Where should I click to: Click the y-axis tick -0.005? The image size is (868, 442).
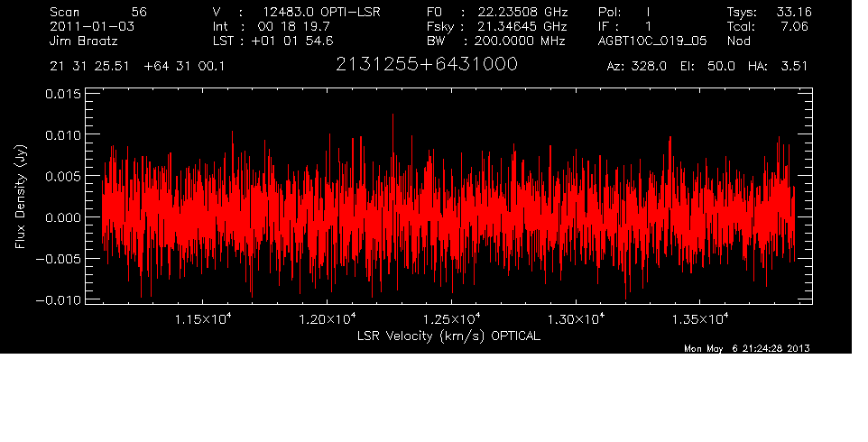58,259
